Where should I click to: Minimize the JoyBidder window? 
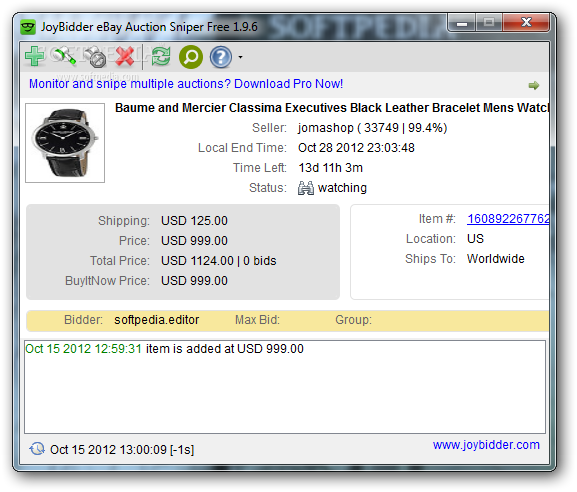coord(462,23)
